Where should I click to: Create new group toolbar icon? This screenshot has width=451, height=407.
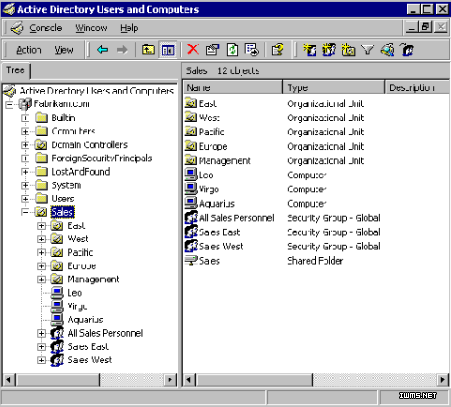coord(329,50)
